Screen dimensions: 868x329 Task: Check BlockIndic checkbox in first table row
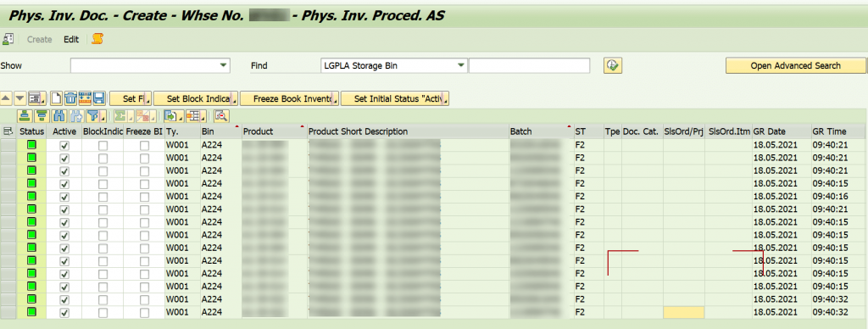pyautogui.click(x=103, y=145)
